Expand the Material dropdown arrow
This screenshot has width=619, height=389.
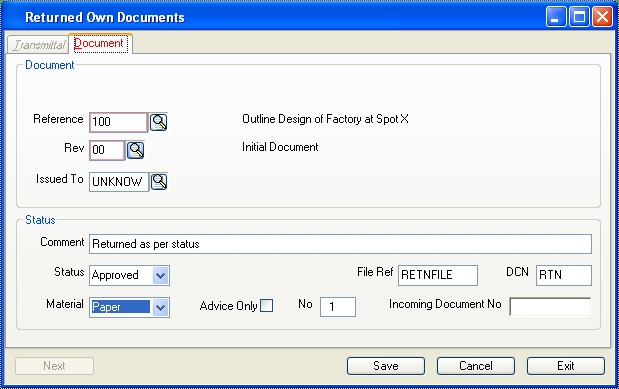(x=161, y=307)
